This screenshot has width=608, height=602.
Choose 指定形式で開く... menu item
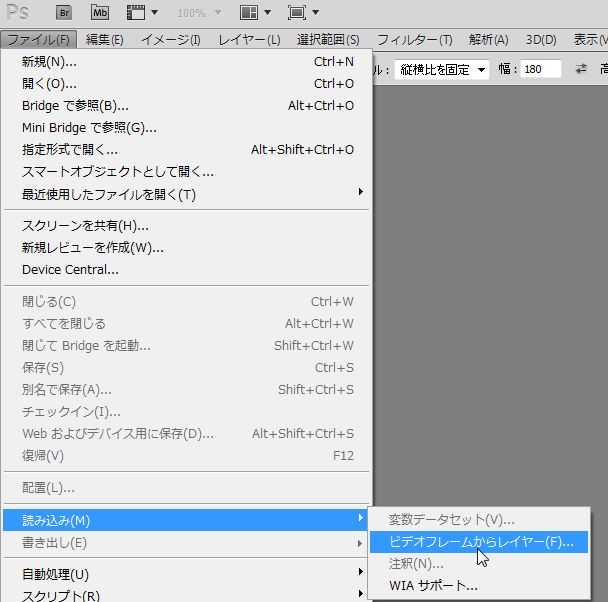click(188, 150)
